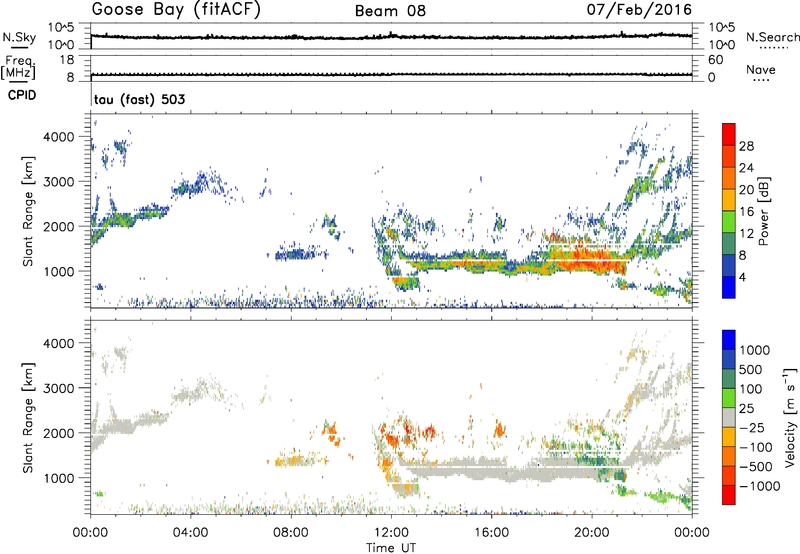Click the '28' tick on the Power colorbar
Viewport: 800px width, 554px height.
pos(746,146)
